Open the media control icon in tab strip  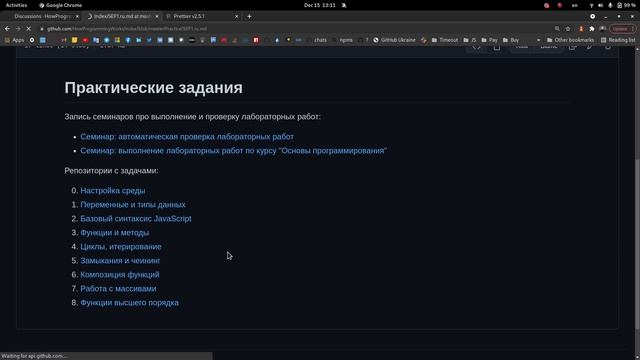592,16
